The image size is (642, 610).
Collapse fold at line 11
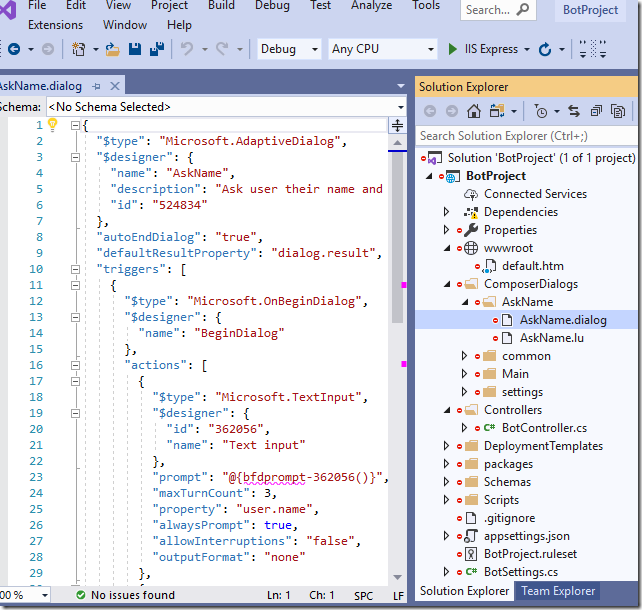coord(75,285)
